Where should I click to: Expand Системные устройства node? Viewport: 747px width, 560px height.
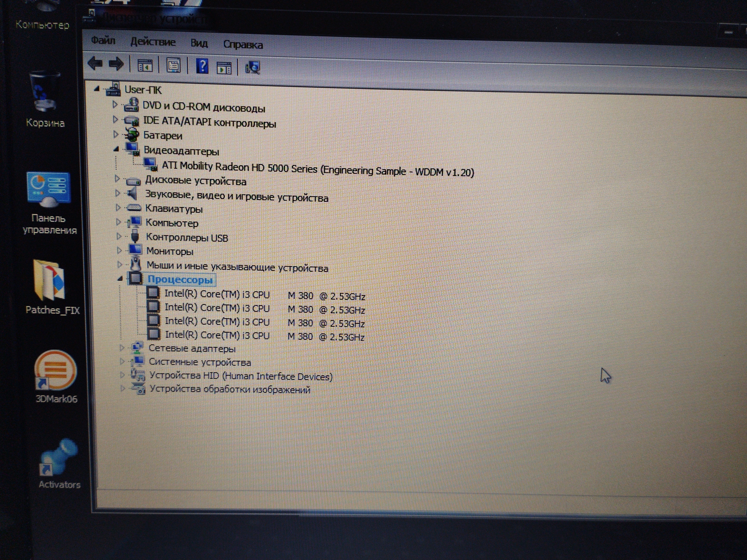(x=122, y=361)
